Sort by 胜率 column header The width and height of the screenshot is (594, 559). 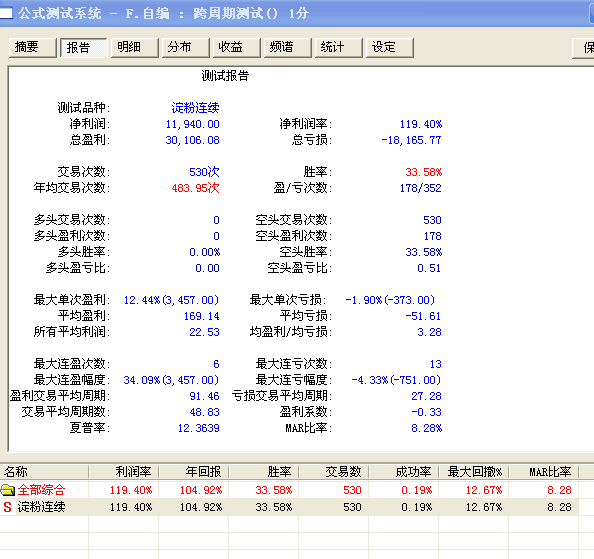[x=264, y=472]
